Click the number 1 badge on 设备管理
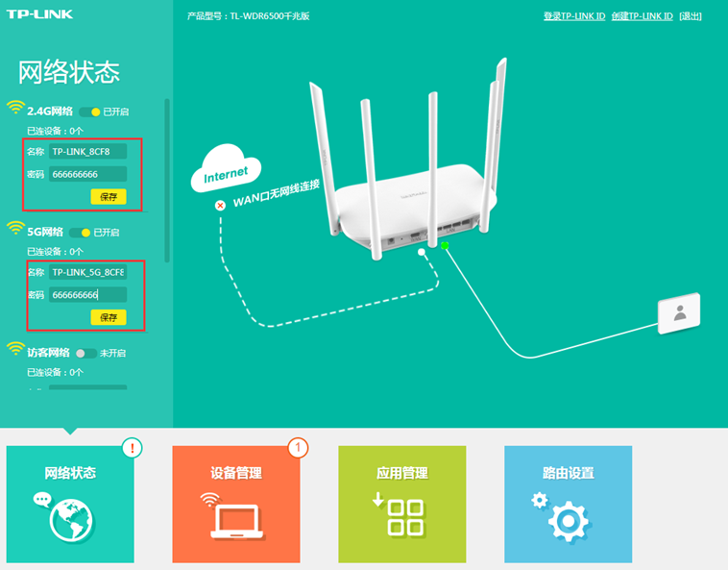 [x=298, y=448]
